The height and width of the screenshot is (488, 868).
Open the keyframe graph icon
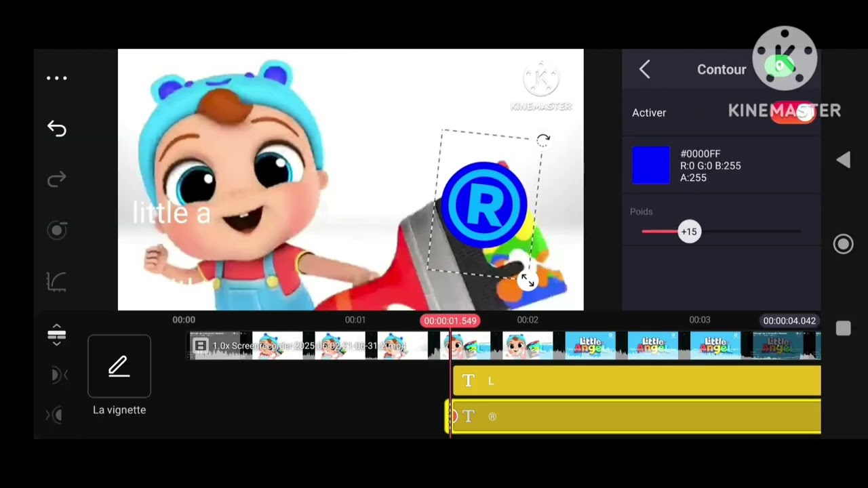(x=56, y=281)
